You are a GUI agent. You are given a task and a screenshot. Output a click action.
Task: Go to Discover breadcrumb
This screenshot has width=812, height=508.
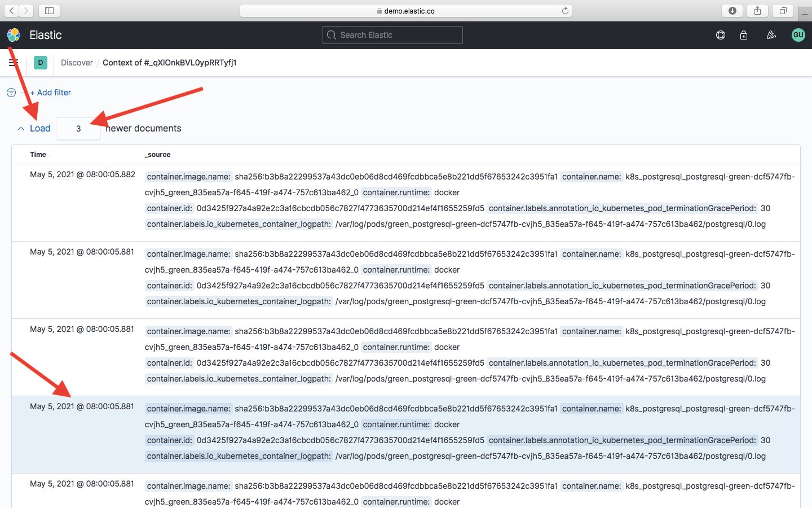tap(77, 63)
